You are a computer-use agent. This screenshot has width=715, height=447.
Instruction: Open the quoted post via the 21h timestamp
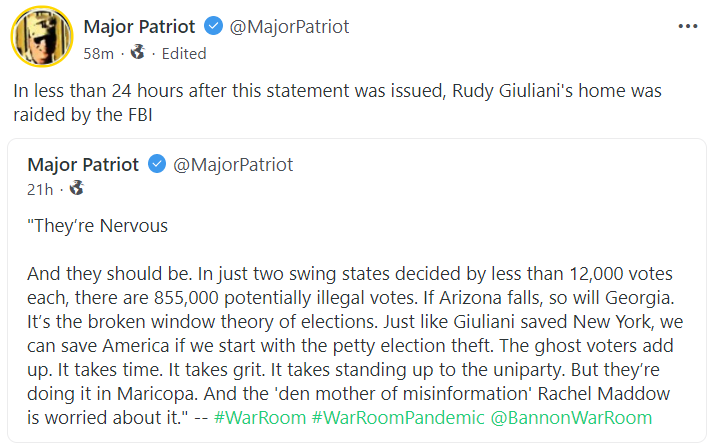40,188
